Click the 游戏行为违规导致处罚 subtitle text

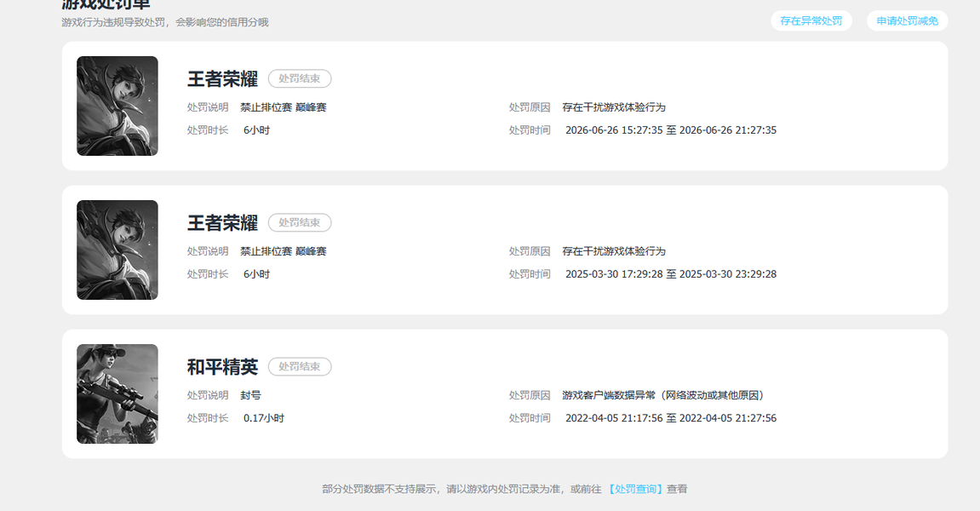pyautogui.click(x=112, y=22)
